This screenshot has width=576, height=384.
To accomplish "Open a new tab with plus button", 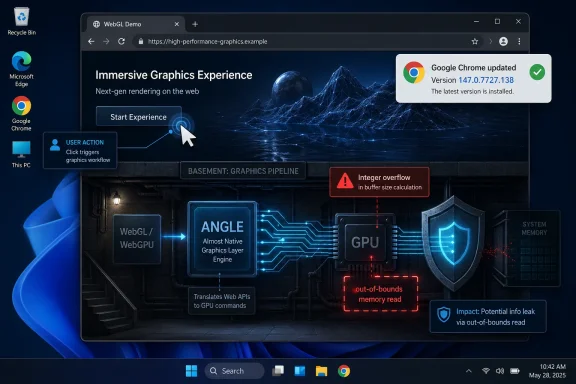I will click(x=195, y=24).
